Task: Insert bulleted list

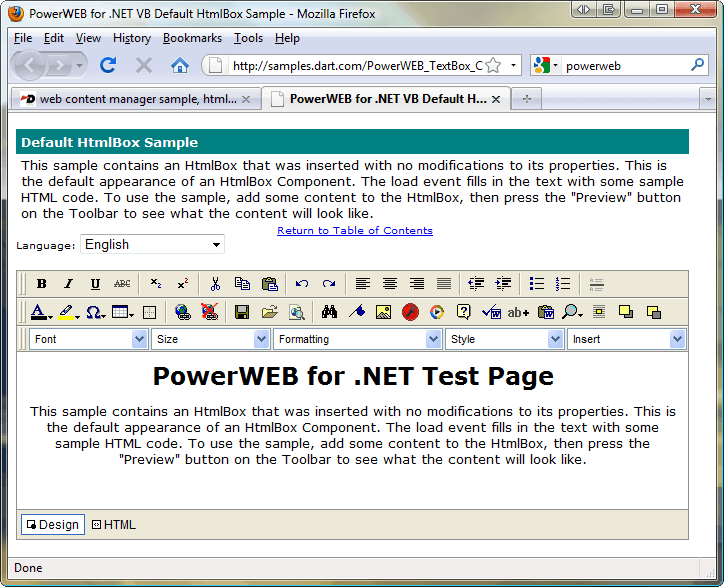Action: pyautogui.click(x=537, y=284)
